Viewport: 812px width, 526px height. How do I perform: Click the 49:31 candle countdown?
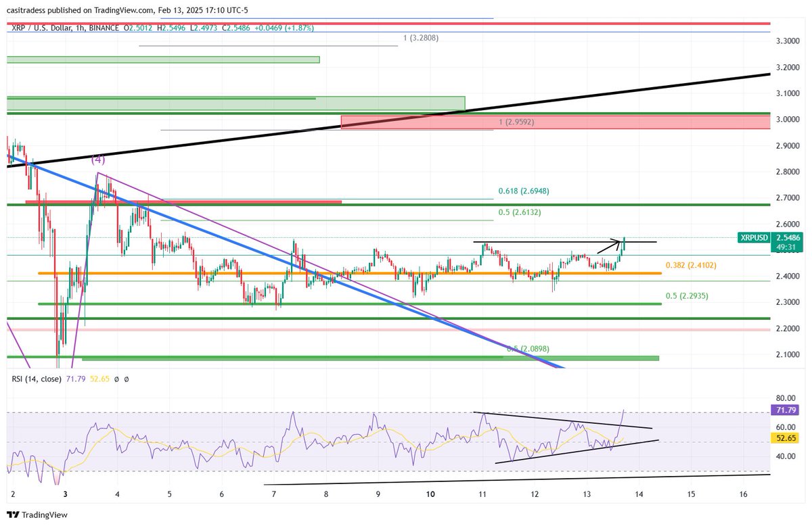(x=785, y=247)
